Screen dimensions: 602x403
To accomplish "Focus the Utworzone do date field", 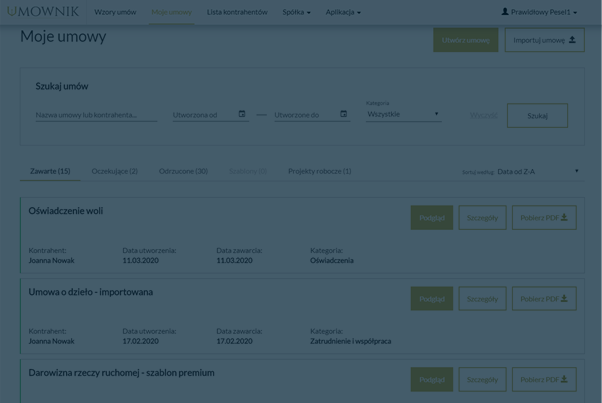I will coord(312,115).
